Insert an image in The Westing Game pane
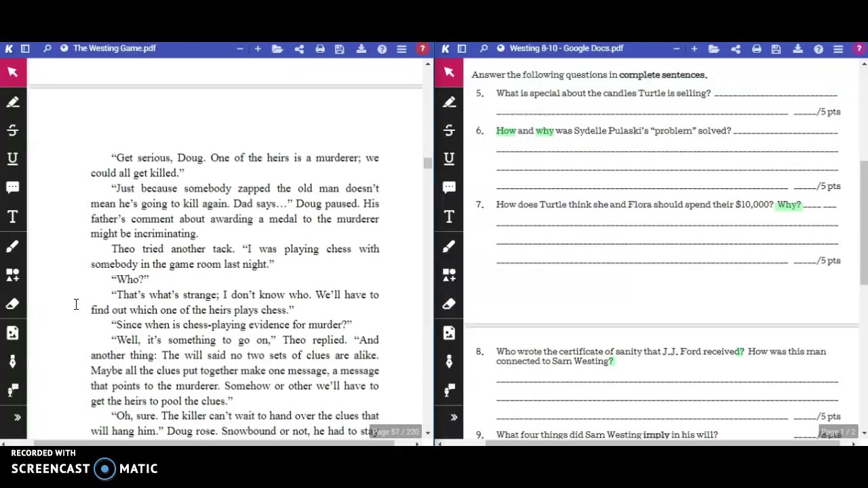The image size is (868, 488). pos(13,333)
